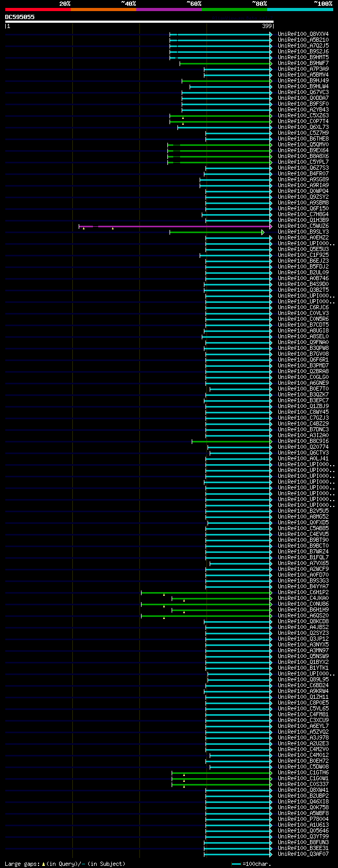Select hit label UniRef100_P78004

[303, 819]
